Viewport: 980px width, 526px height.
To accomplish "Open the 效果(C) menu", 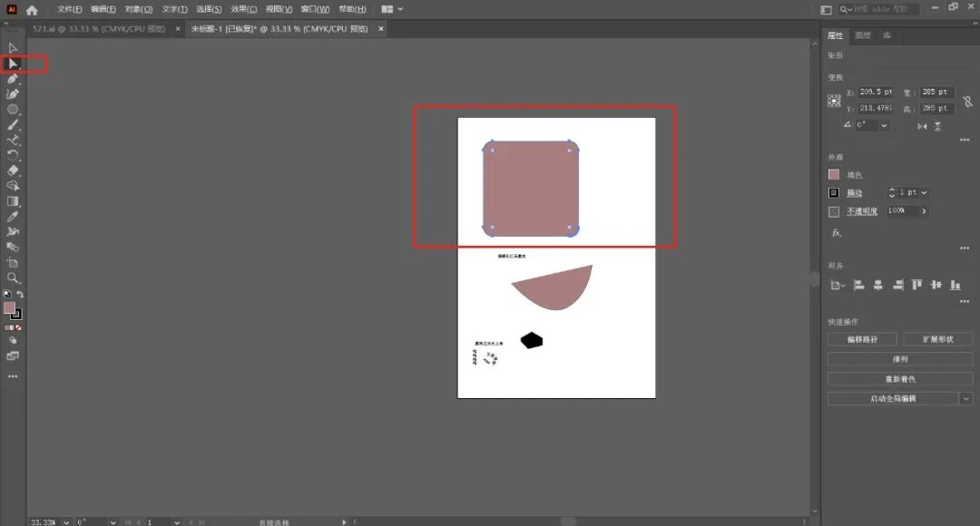I will click(x=244, y=9).
